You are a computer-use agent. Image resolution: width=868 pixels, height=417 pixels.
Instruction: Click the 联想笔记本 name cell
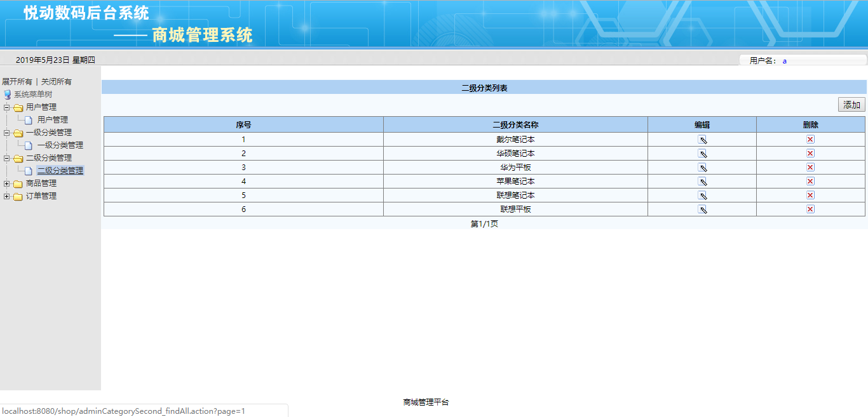click(515, 195)
